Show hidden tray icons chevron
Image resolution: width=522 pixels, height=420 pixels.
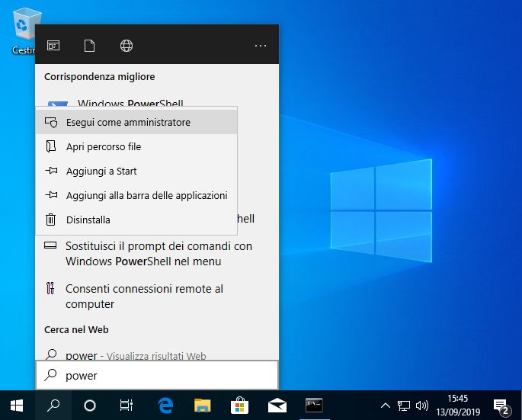385,406
